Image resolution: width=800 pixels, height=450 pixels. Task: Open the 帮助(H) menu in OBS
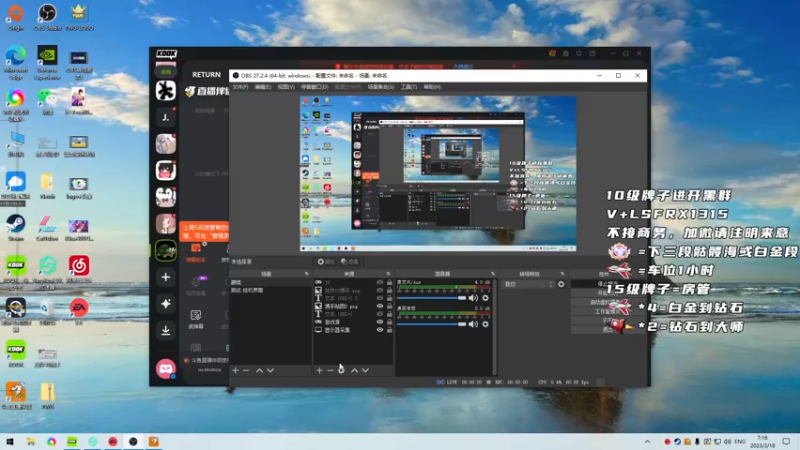click(x=432, y=87)
